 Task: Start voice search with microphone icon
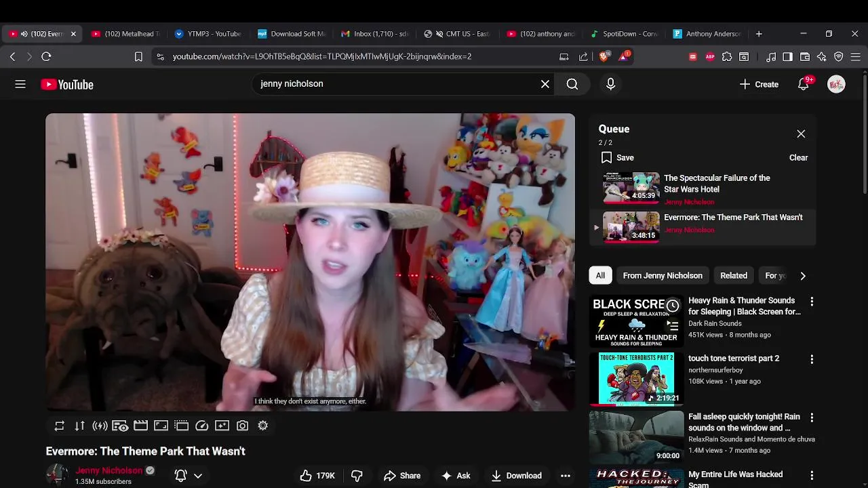(x=610, y=84)
